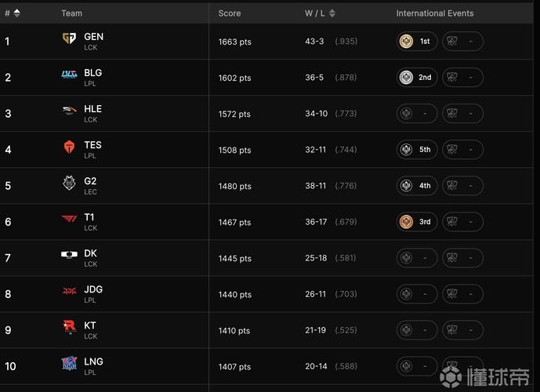
Task: Click the HLE team logo
Action: coord(70,111)
